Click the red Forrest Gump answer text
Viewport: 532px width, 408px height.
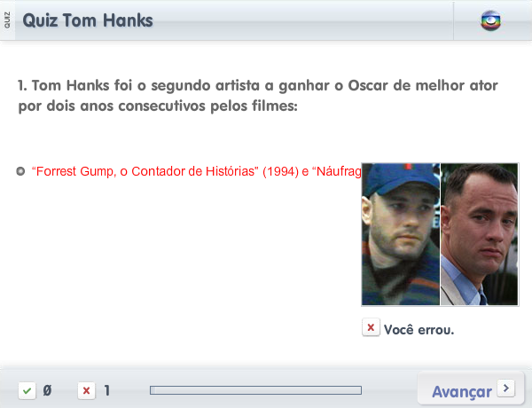tap(197, 171)
